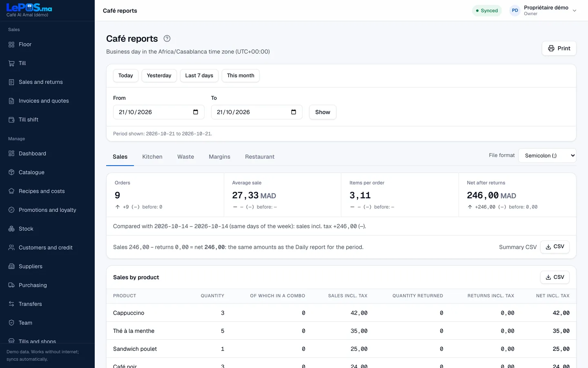The image size is (588, 368).
Task: Click the To date input field
Action: pyautogui.click(x=256, y=112)
